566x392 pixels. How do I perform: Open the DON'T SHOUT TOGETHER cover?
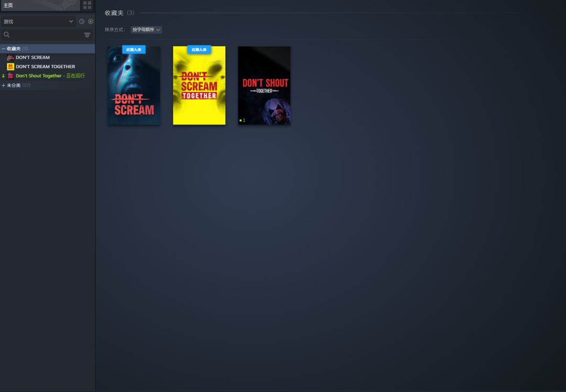point(264,85)
